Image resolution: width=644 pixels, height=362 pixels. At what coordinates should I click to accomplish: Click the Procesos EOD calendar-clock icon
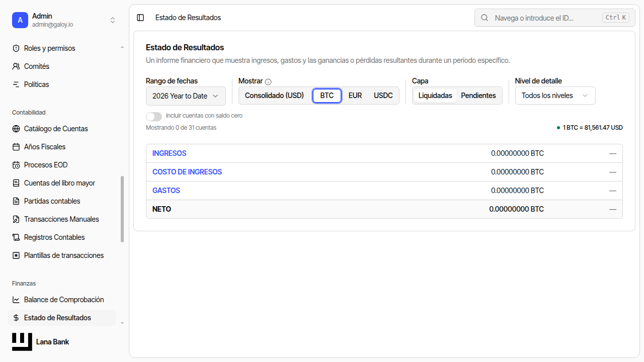(x=16, y=165)
